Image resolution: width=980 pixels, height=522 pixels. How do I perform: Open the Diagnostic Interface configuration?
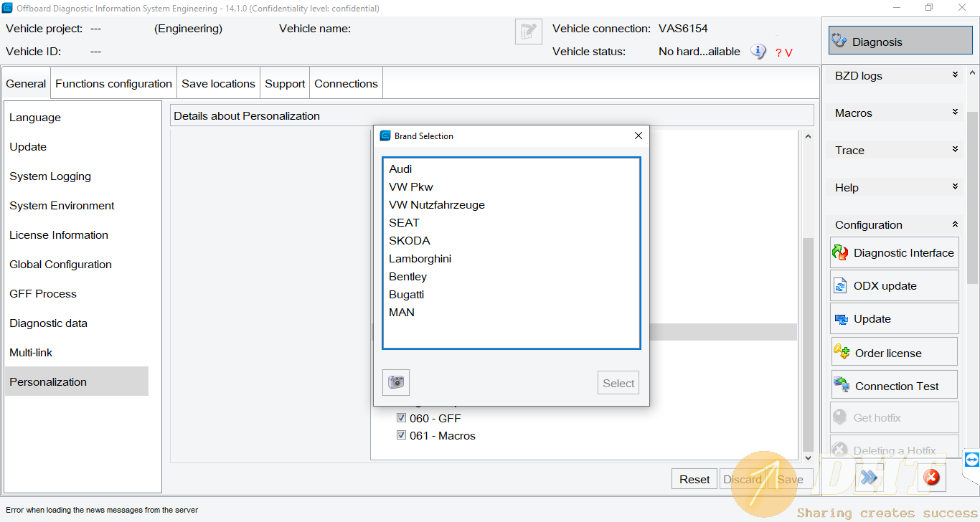coord(894,253)
